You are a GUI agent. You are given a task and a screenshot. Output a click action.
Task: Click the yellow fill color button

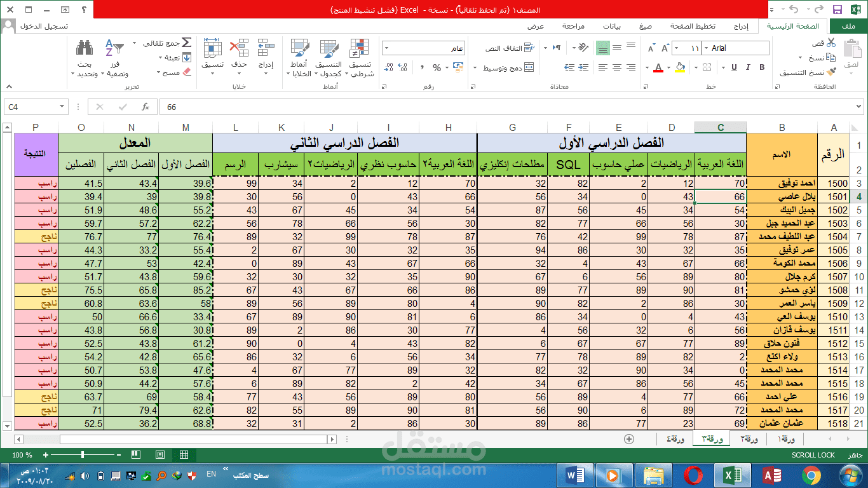click(680, 67)
